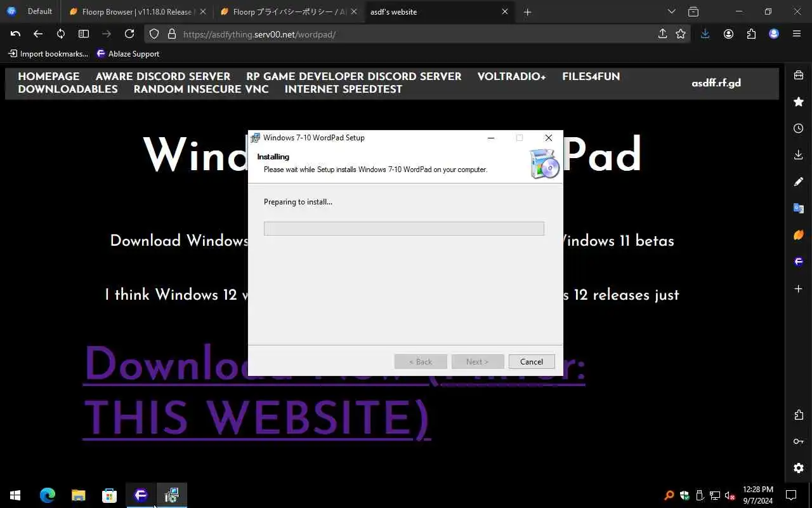Open Microsoft Store from taskbar
Viewport: 812px width, 508px height.
pos(109,495)
